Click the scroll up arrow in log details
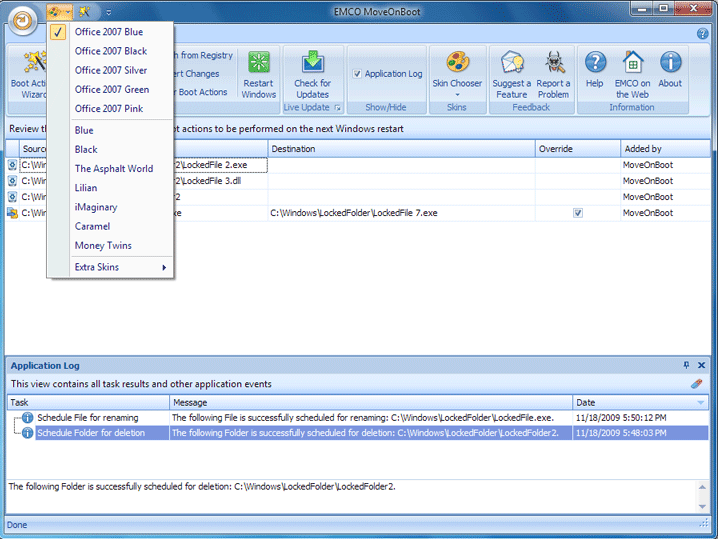Viewport: 718px width, 539px height. 702,487
